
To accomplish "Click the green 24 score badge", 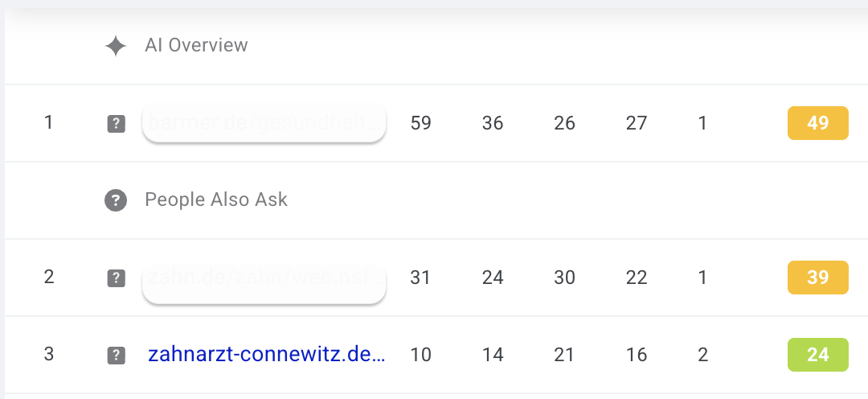I will click(x=817, y=355).
